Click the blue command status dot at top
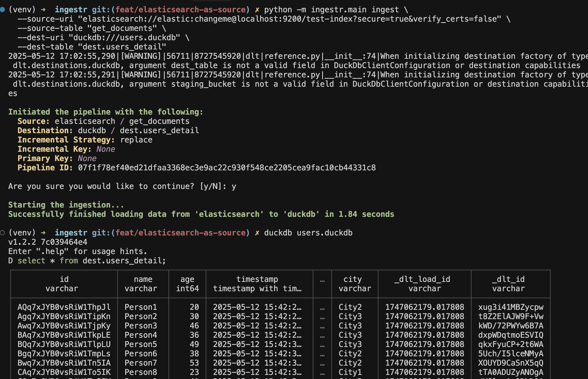 click(x=2, y=10)
